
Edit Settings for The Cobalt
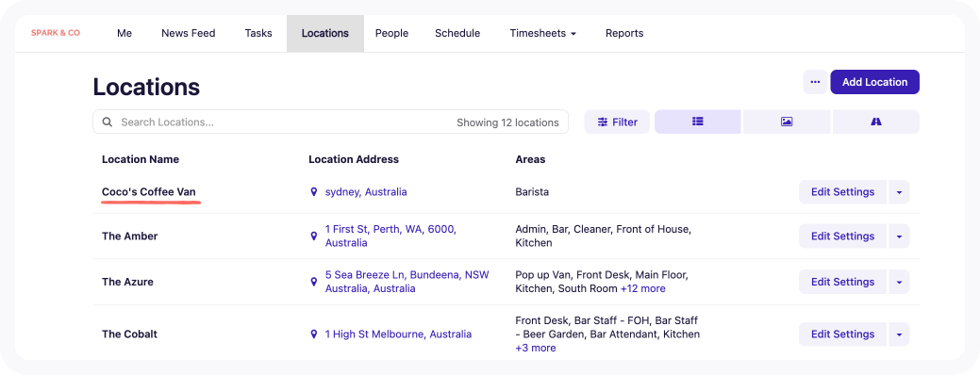point(842,334)
